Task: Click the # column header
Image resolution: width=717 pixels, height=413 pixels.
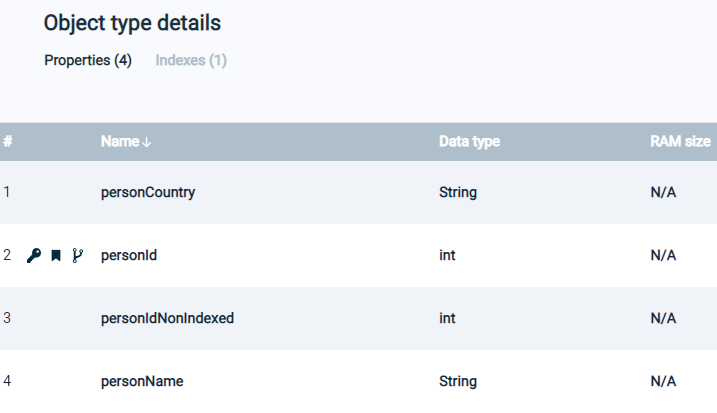Action: (x=8, y=141)
